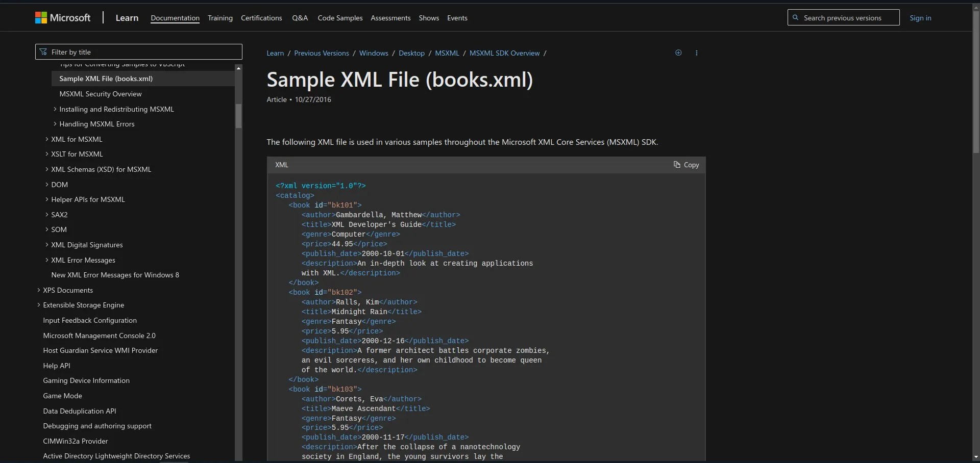Click the Sign in button

coord(920,18)
